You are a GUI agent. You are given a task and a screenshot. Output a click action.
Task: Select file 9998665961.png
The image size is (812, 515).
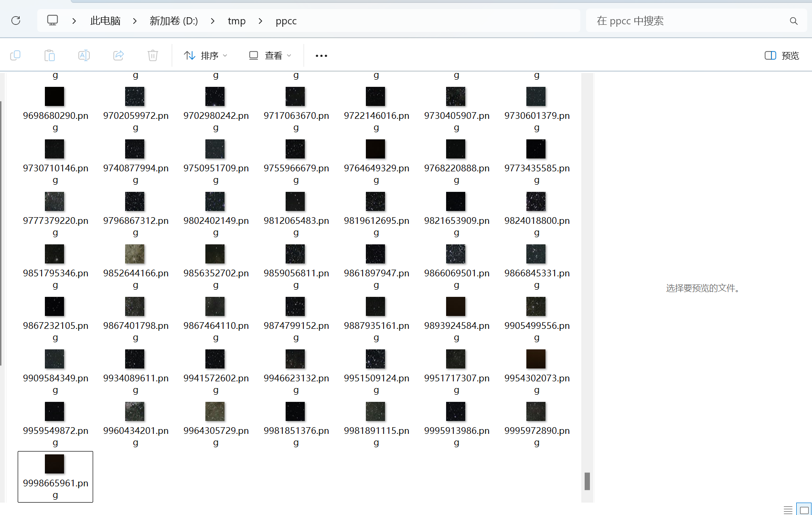(55, 477)
